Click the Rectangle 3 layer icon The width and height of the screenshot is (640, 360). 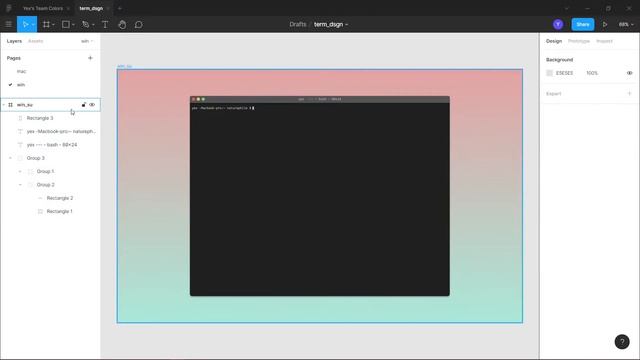[20, 118]
